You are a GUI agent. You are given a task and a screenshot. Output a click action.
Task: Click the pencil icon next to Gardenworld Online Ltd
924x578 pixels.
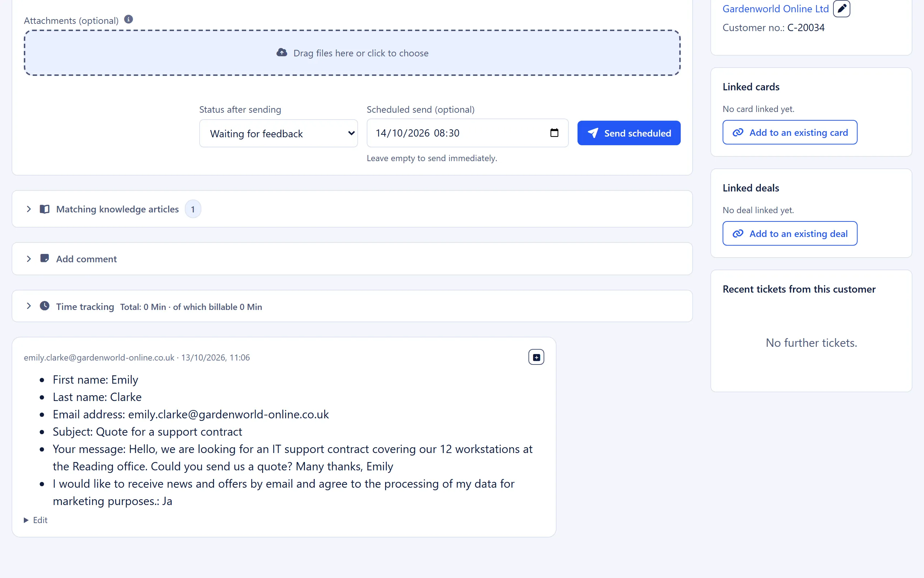pos(842,8)
